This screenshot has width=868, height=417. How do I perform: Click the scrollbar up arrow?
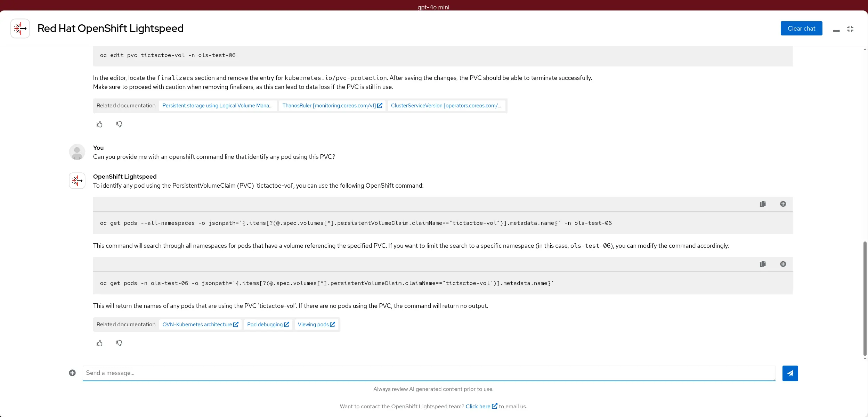[865, 49]
